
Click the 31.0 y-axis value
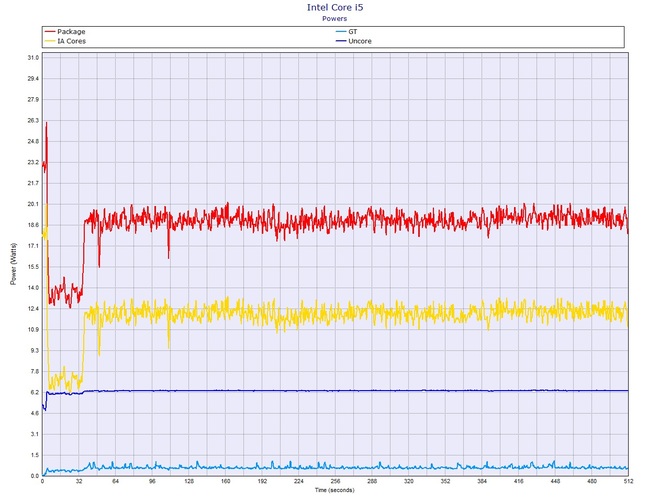coord(33,58)
